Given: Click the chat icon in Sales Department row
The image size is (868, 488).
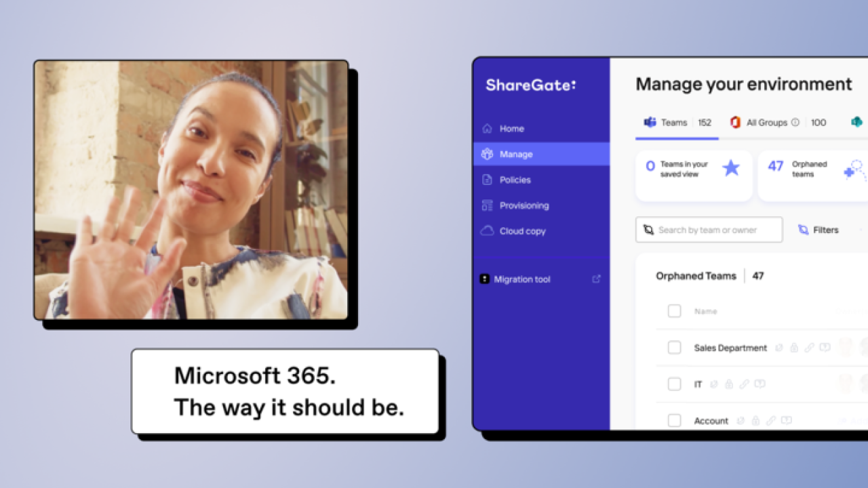Looking at the screenshot, I should [825, 348].
